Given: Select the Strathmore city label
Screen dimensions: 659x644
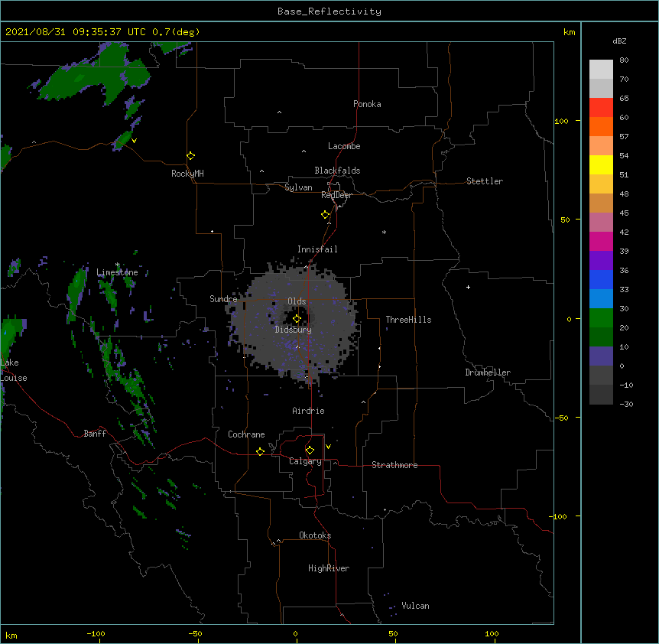Looking at the screenshot, I should (394, 465).
